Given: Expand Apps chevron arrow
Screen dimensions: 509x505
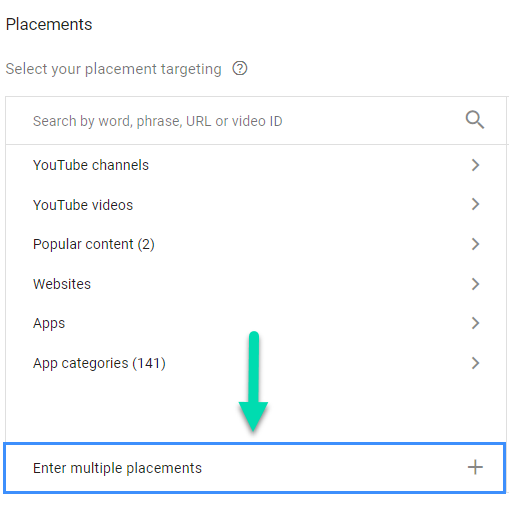Looking at the screenshot, I should [x=475, y=323].
